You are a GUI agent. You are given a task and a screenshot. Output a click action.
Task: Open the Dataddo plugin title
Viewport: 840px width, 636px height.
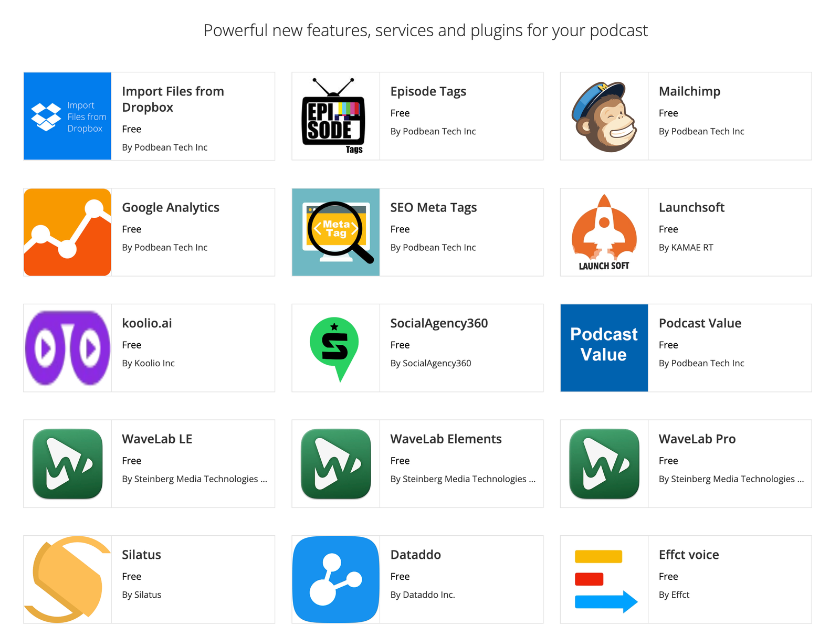[x=415, y=555]
